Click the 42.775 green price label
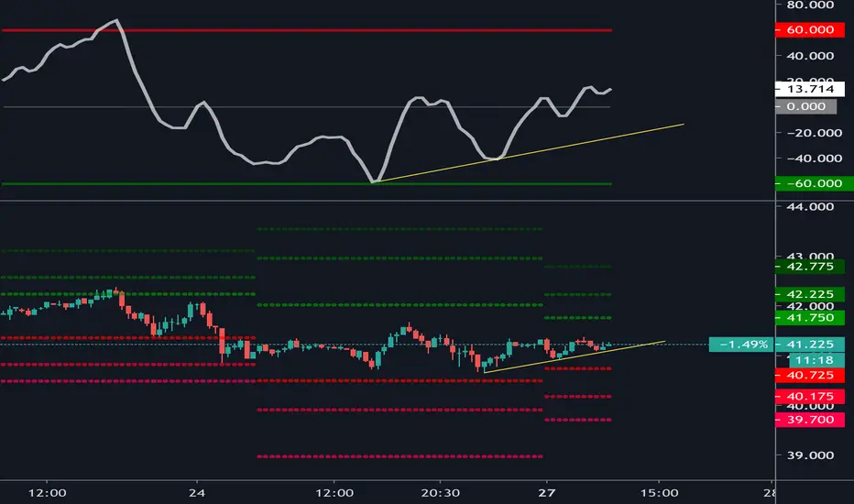 pyautogui.click(x=809, y=267)
